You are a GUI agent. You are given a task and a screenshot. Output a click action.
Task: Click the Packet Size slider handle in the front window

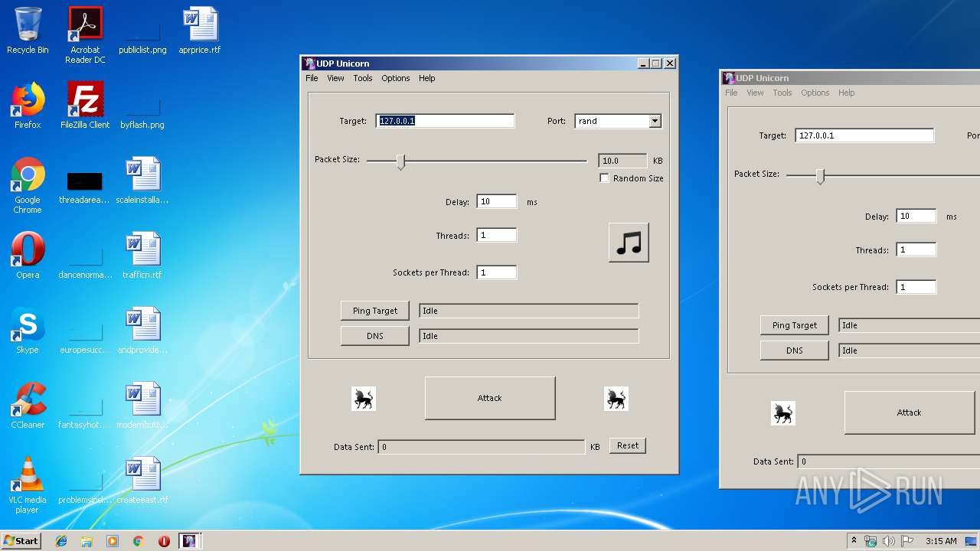pos(400,161)
